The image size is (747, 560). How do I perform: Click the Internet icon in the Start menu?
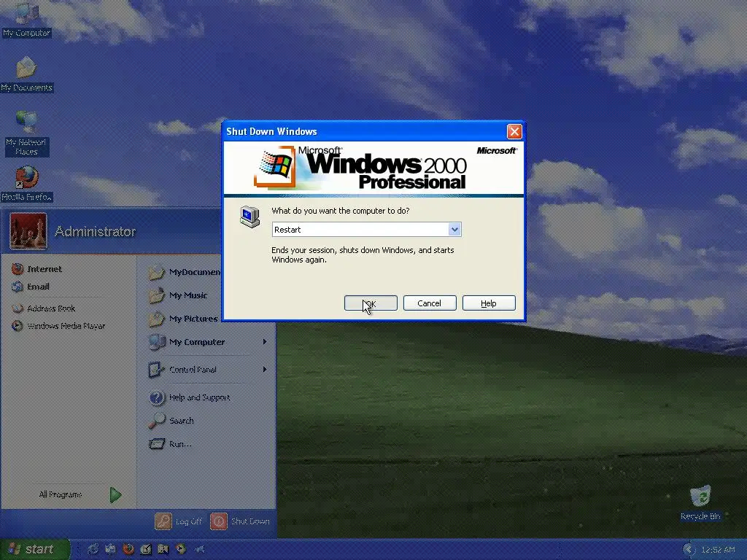18,269
